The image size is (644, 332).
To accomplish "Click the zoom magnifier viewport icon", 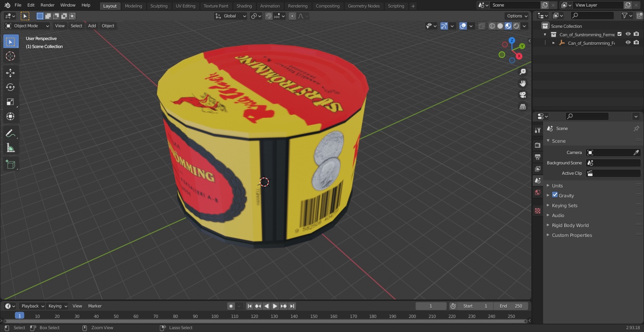I will 522,72.
